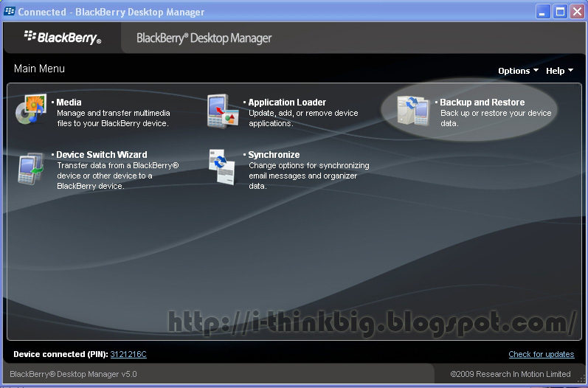Click 'BlackBerry Desktop Manager v5.0' version text
Viewport: 588px width, 388px height.
[73, 374]
